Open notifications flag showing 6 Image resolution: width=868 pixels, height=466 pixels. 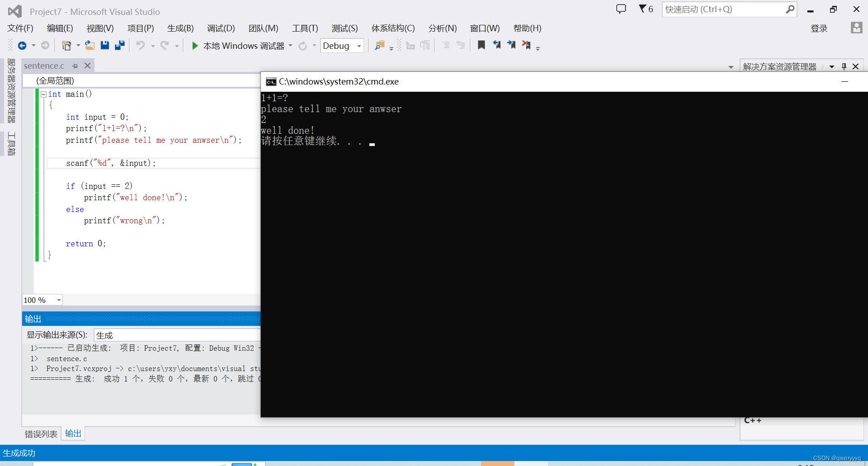point(646,9)
